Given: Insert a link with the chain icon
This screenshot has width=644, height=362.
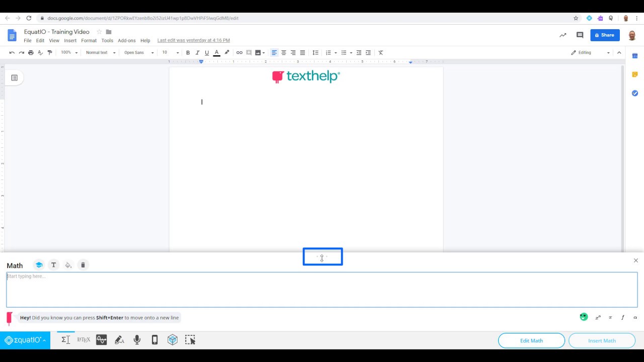Looking at the screenshot, I should [x=239, y=52].
